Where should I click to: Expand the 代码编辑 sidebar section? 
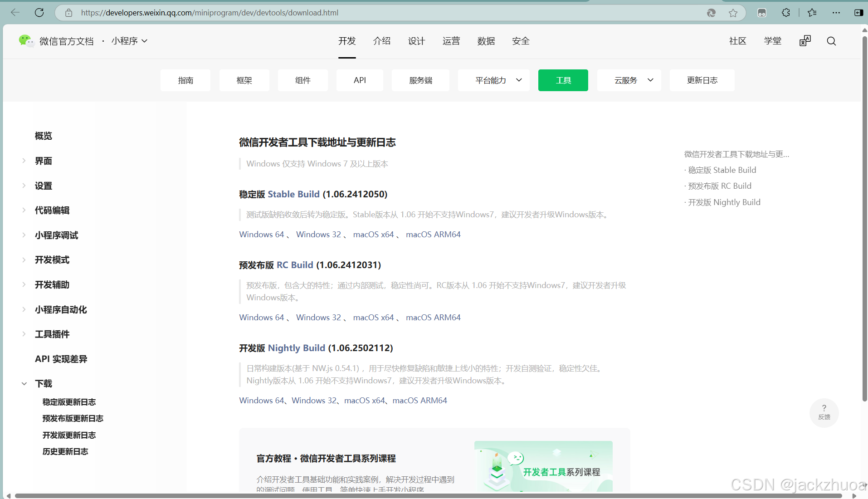coord(24,210)
